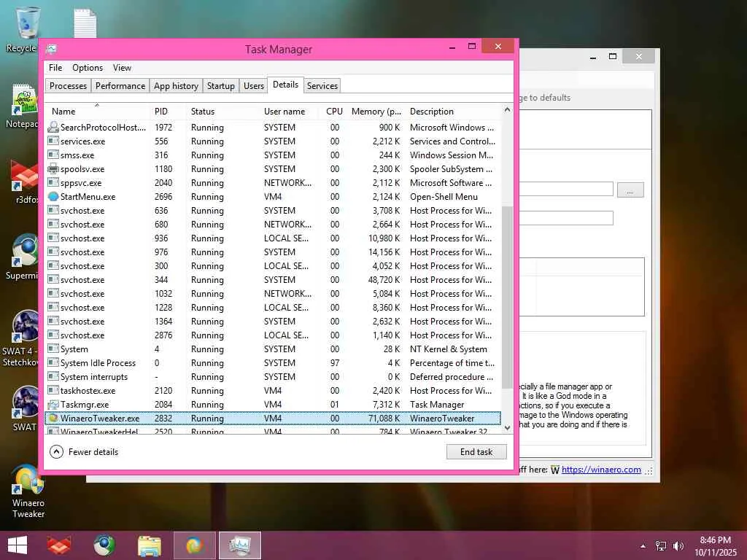Open the File menu
This screenshot has width=747, height=560.
point(55,68)
